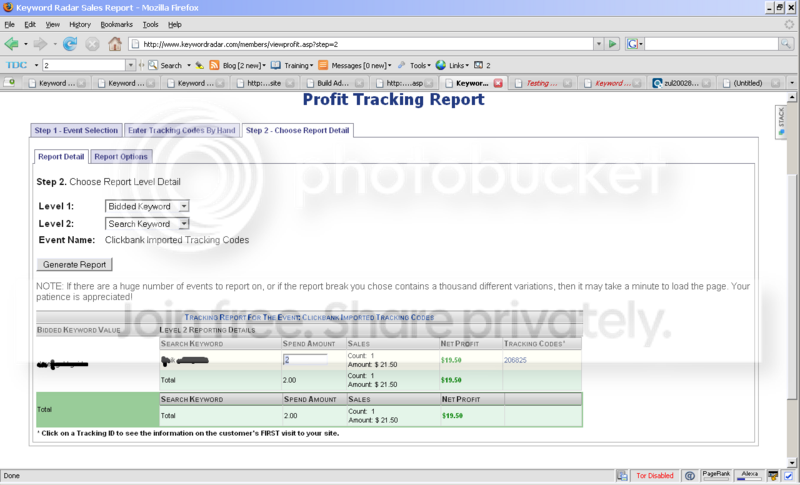Open the View menu
Image resolution: width=800 pixels, height=485 pixels.
click(53, 24)
